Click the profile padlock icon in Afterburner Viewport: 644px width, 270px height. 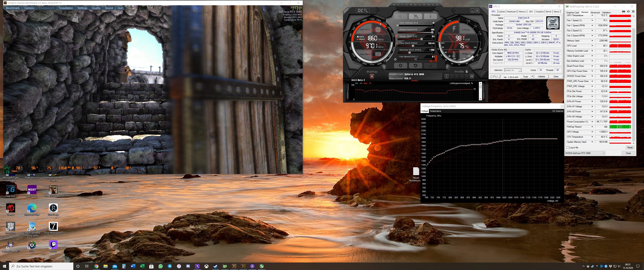point(467,71)
